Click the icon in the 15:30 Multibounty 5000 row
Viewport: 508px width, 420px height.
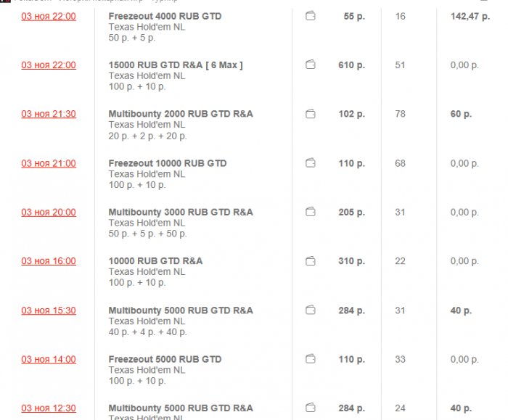tap(311, 310)
